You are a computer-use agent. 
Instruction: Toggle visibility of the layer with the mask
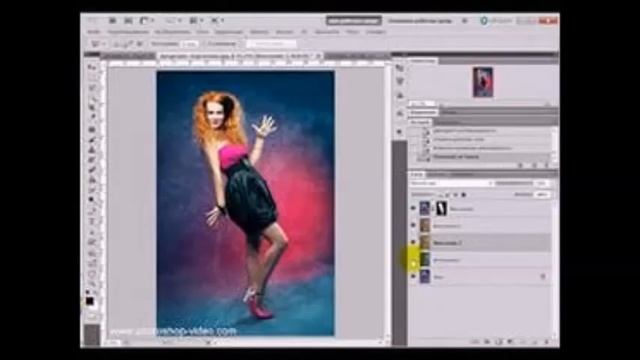(x=413, y=208)
